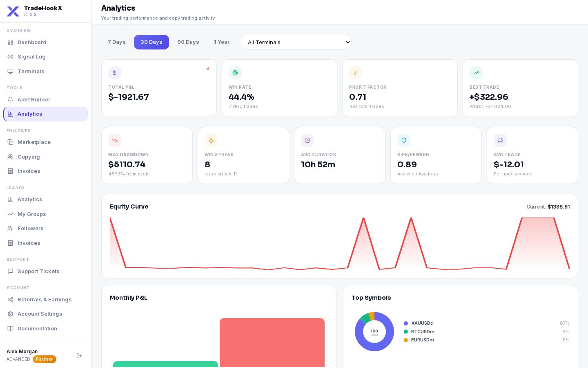Click the TradeHookX logo icon
The width and height of the screenshot is (588, 368).
tap(13, 11)
